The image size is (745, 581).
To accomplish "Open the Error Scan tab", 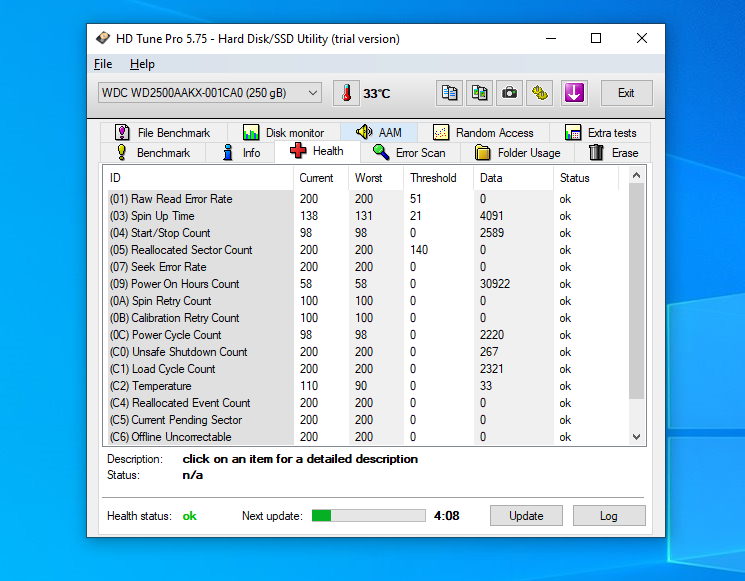I will 410,152.
